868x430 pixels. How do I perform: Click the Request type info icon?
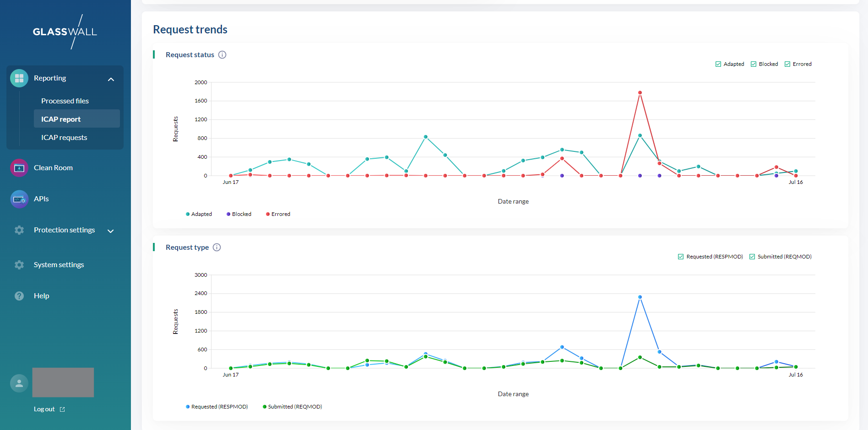tap(217, 247)
